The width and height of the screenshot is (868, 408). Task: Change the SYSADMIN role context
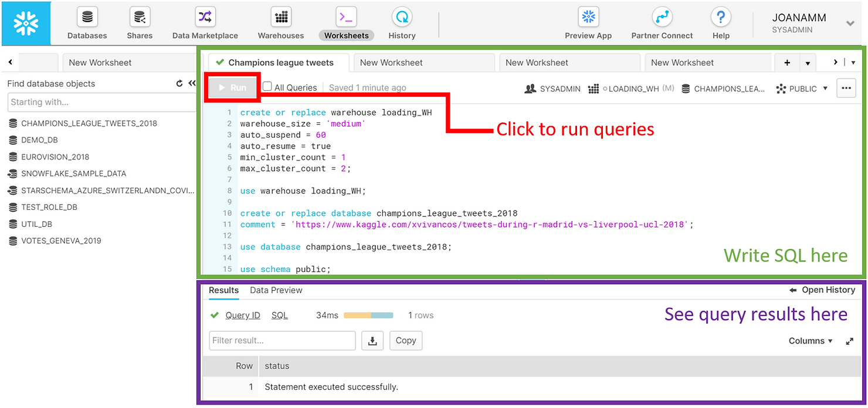(x=552, y=89)
